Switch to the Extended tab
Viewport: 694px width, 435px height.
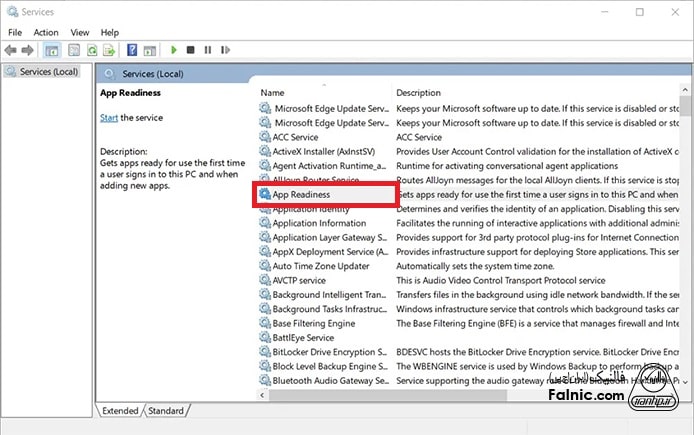click(x=120, y=411)
